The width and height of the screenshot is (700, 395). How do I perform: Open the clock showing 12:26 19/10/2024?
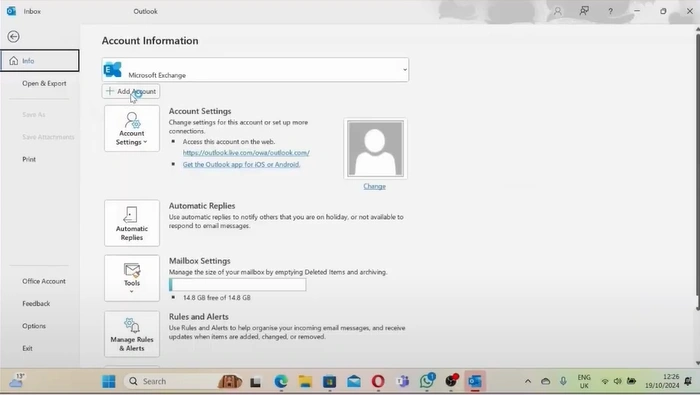pyautogui.click(x=662, y=381)
